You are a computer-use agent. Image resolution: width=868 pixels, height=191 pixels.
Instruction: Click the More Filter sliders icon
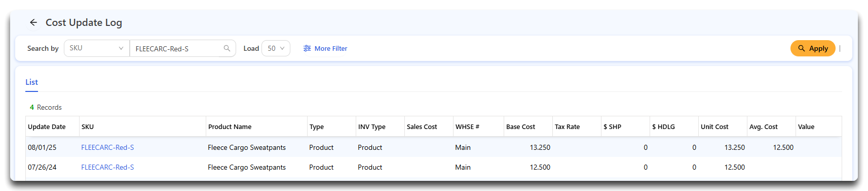307,48
